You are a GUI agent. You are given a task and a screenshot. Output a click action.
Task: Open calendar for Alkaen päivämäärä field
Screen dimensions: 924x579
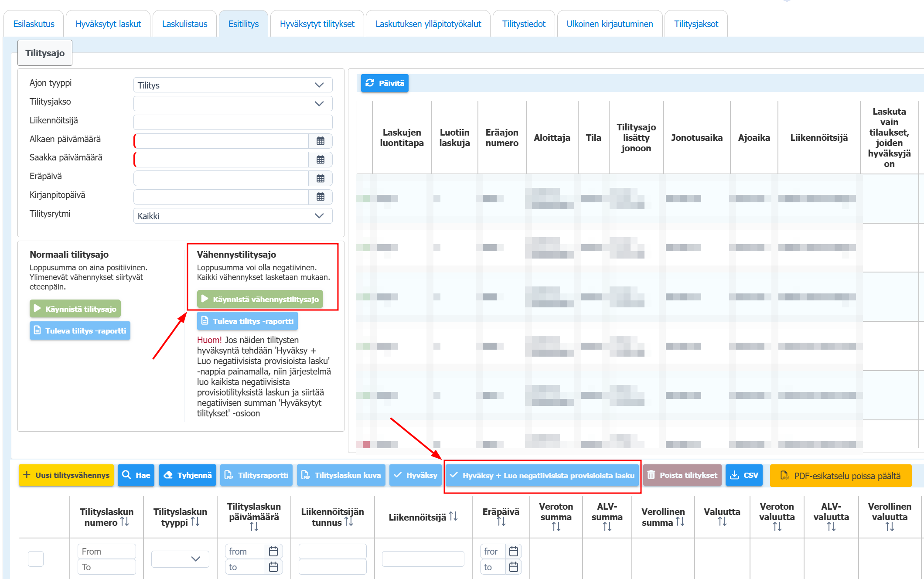(x=320, y=141)
